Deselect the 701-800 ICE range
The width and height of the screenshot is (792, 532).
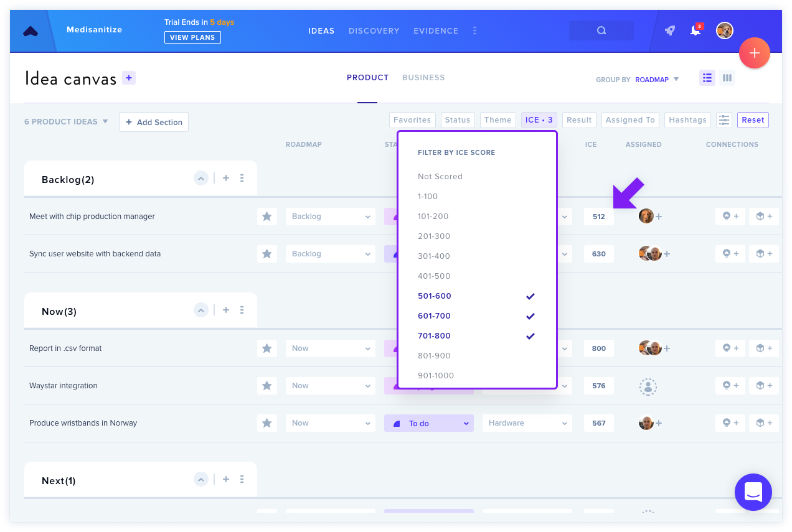[476, 336]
